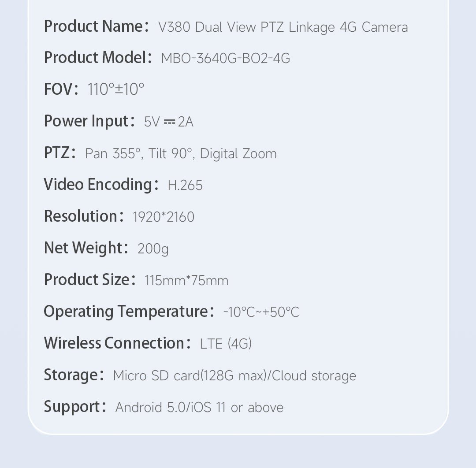Click the LTE (4G) wireless connection value
This screenshot has width=476, height=468.
(x=226, y=344)
